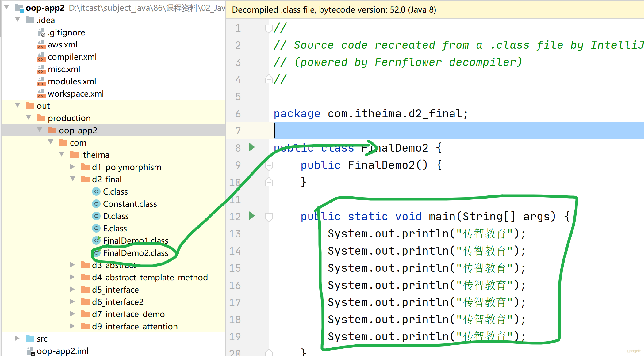
Task: Click the aws.xml file icon
Action: tap(41, 44)
